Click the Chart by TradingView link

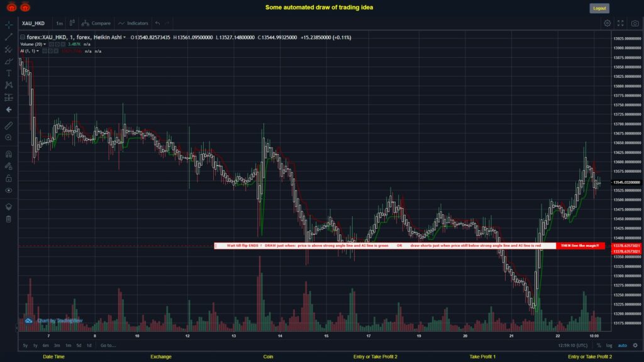click(x=60, y=321)
